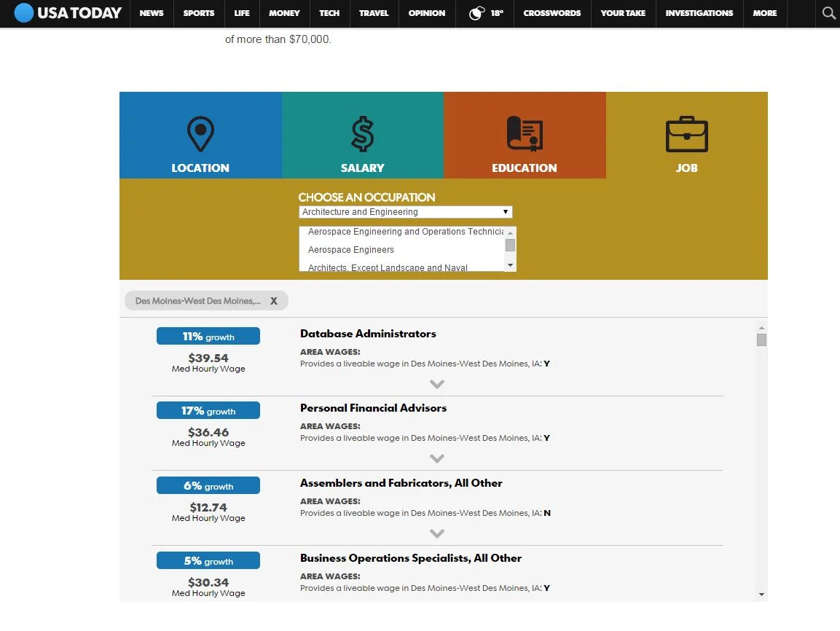Viewport: 840px width, 631px height.
Task: Click Assemblers and Fabricators, All Other title
Action: pos(401,483)
